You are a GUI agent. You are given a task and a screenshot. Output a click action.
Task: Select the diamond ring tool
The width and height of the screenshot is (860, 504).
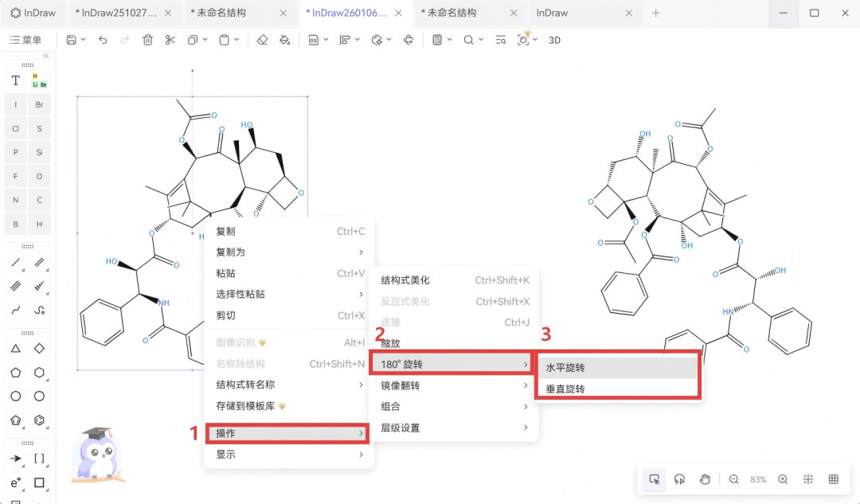click(x=39, y=348)
